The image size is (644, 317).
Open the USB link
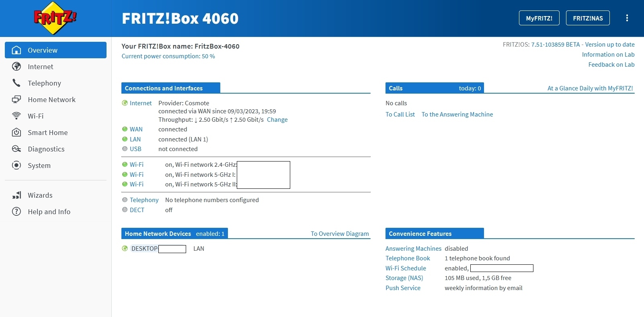point(135,149)
